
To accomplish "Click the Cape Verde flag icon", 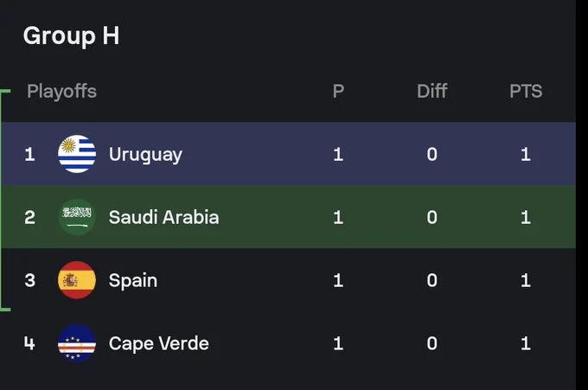I will point(77,343).
